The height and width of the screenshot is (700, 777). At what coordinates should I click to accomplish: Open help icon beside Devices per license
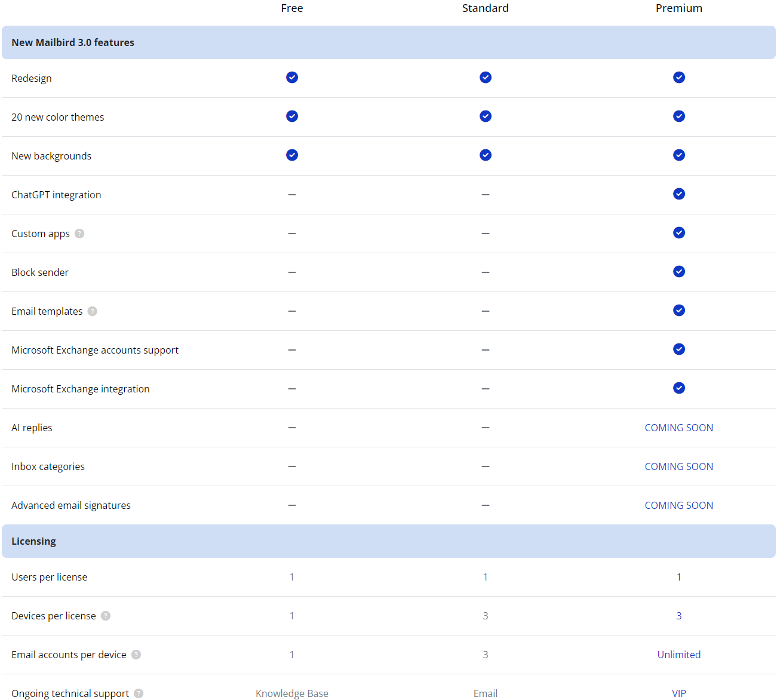(106, 616)
